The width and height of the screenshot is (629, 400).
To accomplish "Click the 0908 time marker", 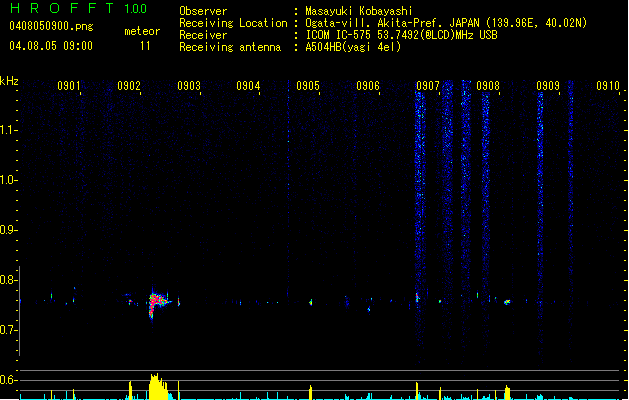I will [488, 85].
